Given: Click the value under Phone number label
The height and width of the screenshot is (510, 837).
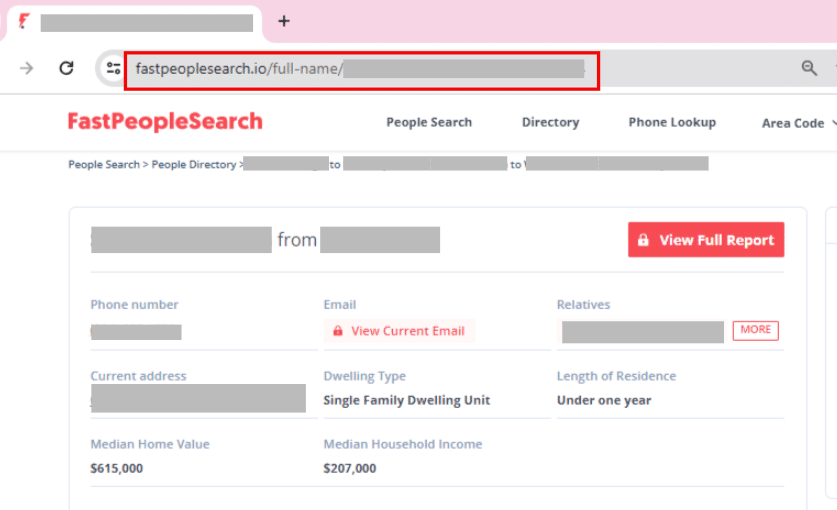Looking at the screenshot, I should coord(136,332).
